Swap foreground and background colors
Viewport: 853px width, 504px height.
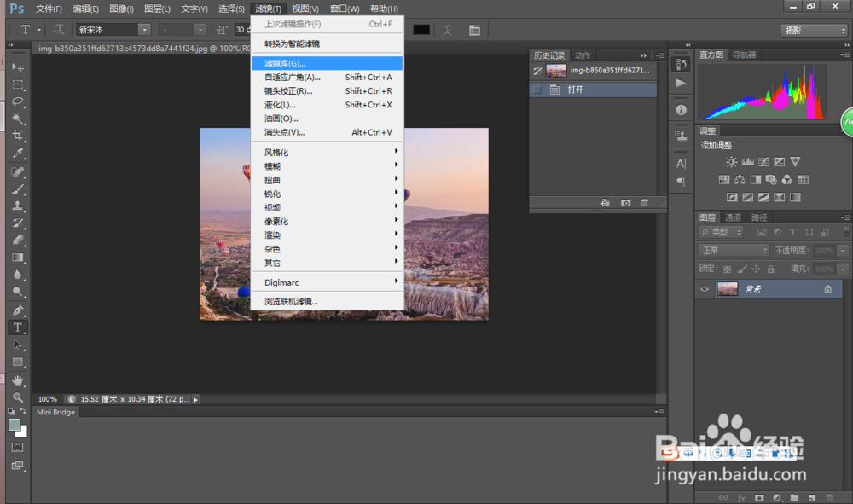23,412
